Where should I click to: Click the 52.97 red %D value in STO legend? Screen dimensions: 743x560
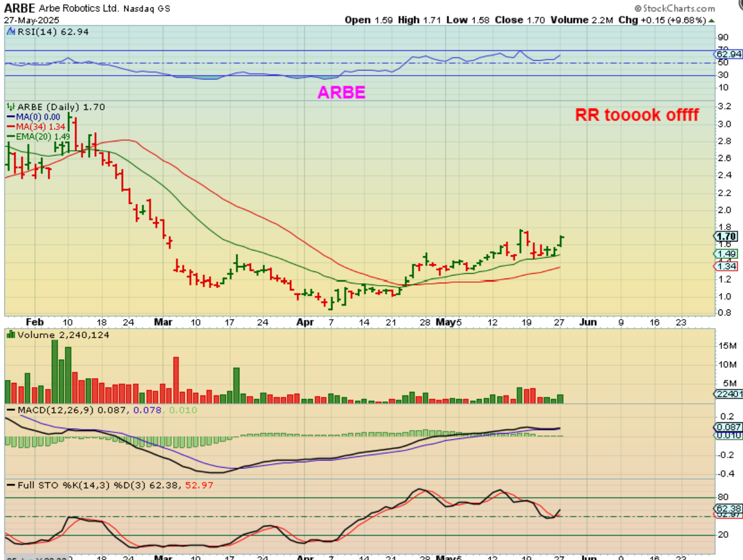[199, 485]
